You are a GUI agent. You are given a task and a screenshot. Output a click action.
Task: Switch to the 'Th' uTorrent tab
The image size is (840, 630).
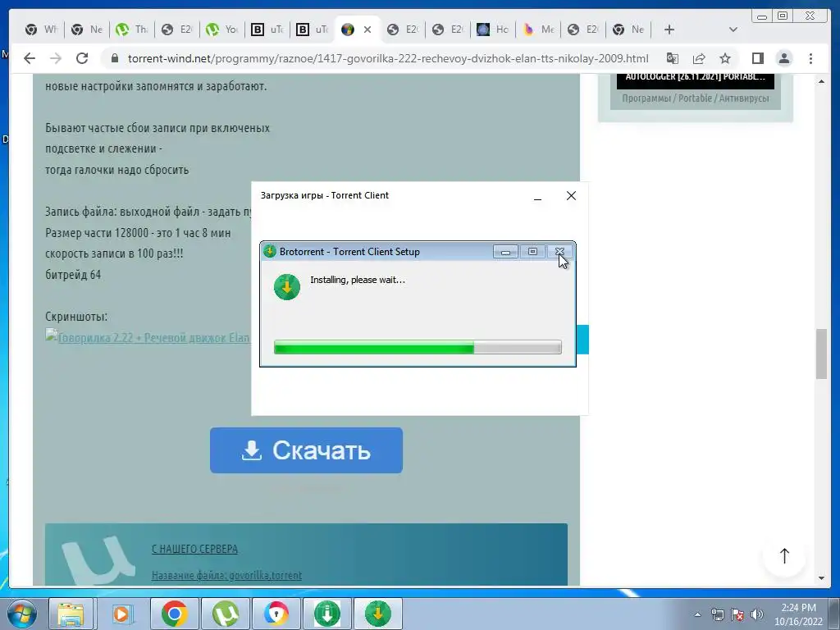tap(132, 30)
